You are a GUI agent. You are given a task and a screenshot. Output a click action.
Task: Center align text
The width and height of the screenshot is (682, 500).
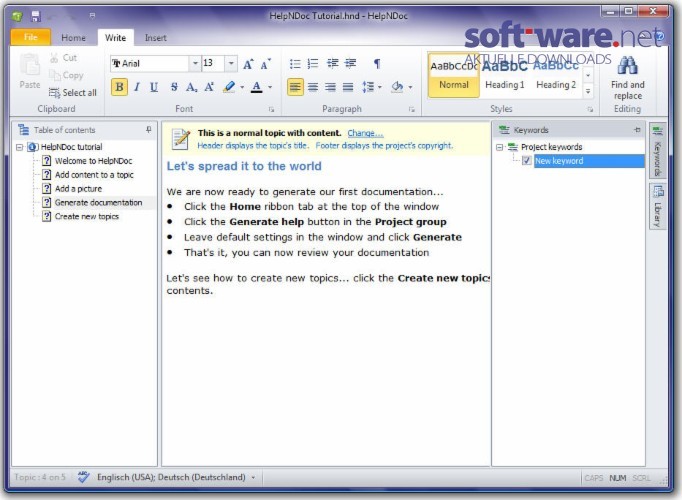(313, 87)
